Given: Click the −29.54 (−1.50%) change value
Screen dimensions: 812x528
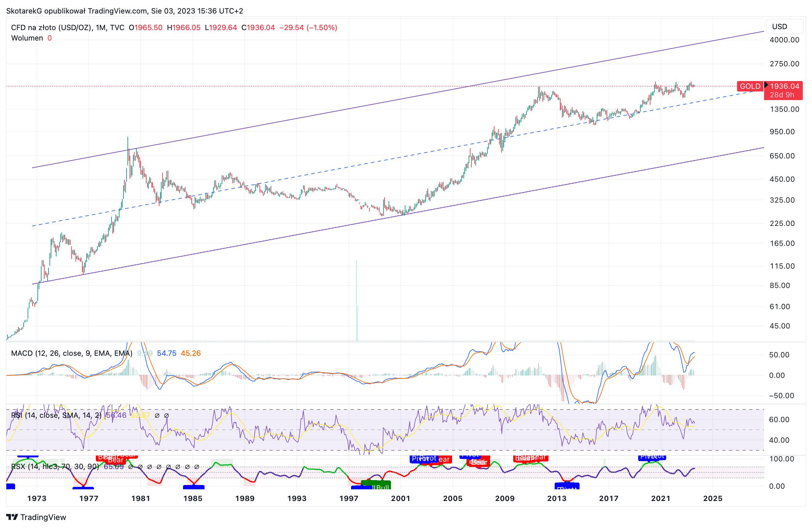Looking at the screenshot, I should point(308,28).
